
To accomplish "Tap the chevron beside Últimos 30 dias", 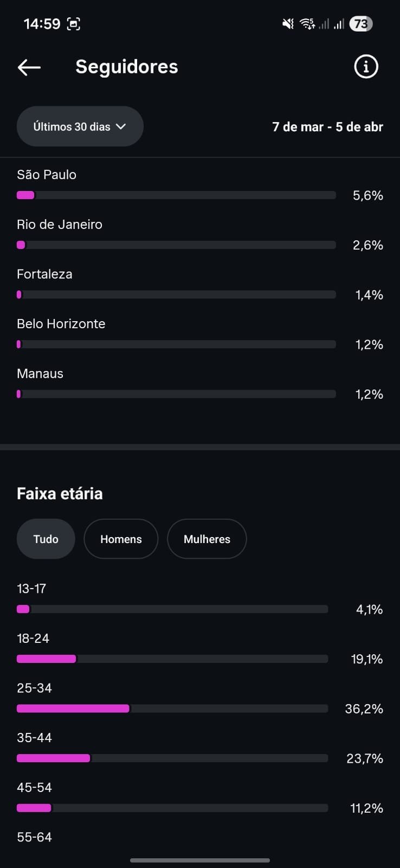I will 121,126.
